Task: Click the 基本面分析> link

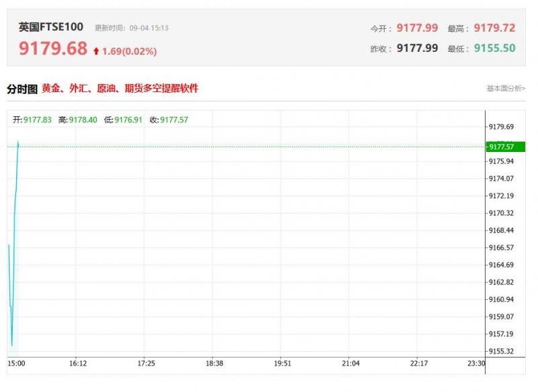Action: tap(506, 89)
